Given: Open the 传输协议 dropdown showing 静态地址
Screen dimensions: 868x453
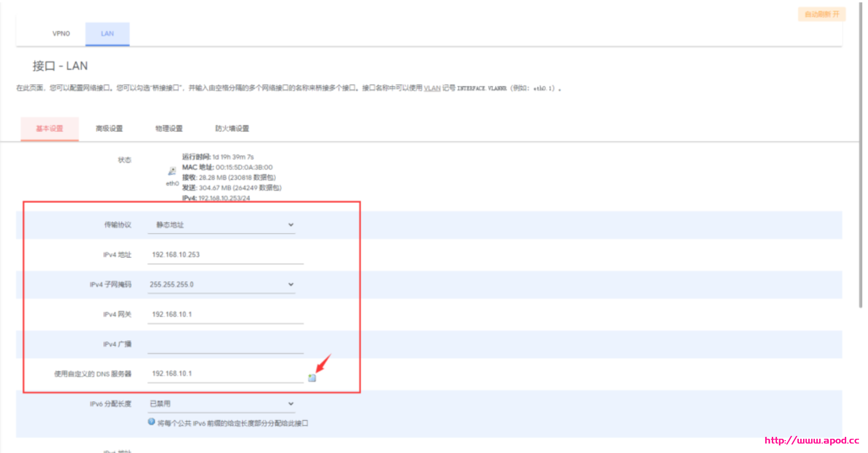Looking at the screenshot, I should (x=221, y=225).
